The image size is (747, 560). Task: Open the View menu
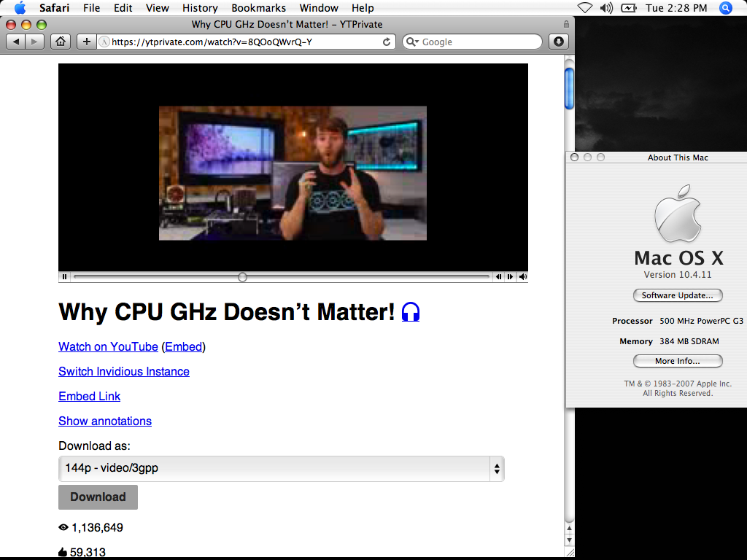158,8
